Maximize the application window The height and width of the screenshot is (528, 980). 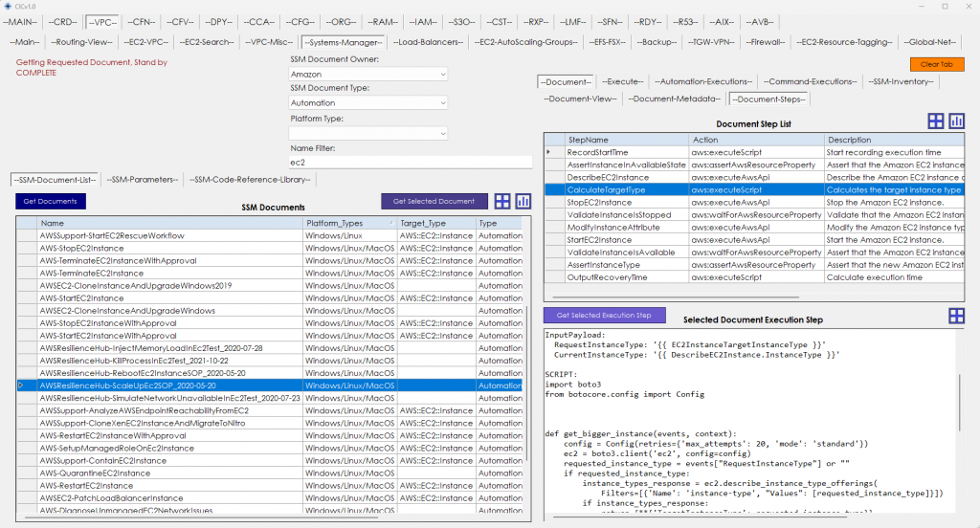tap(945, 6)
